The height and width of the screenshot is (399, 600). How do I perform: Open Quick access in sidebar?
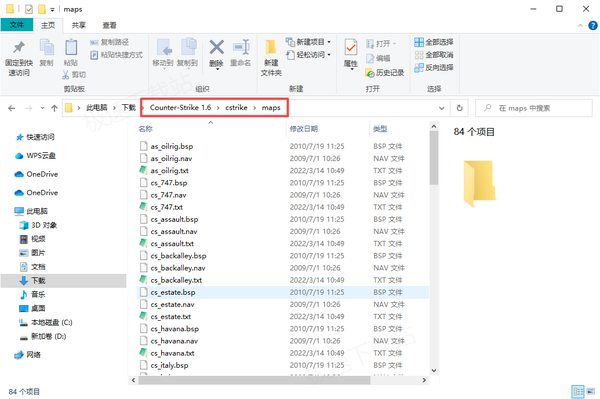[35, 137]
